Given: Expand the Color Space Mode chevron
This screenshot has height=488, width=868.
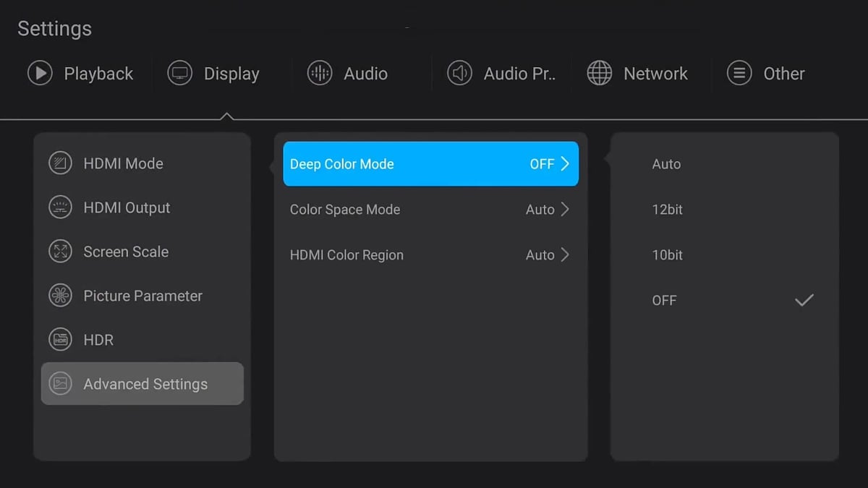Looking at the screenshot, I should click(565, 210).
